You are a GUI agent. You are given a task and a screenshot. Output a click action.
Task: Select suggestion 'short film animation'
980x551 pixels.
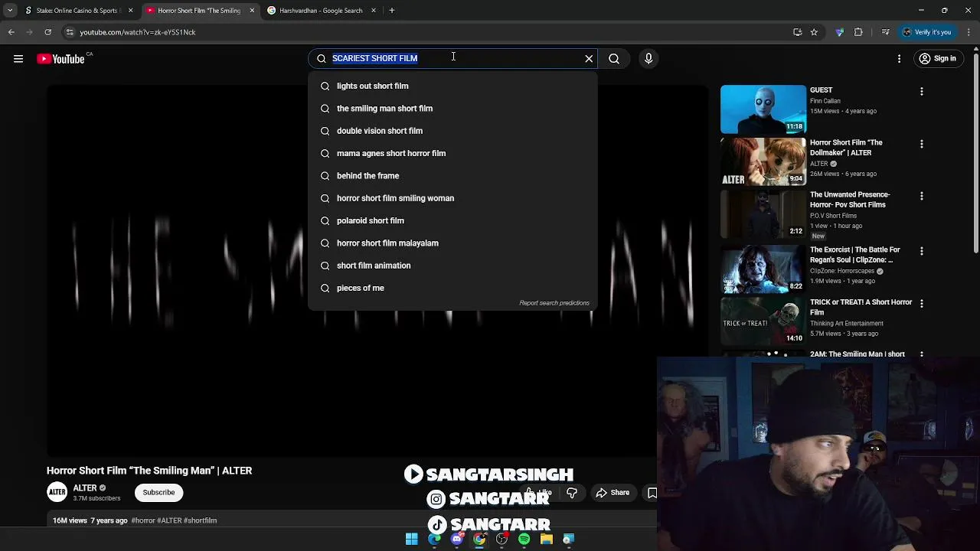[452, 266]
